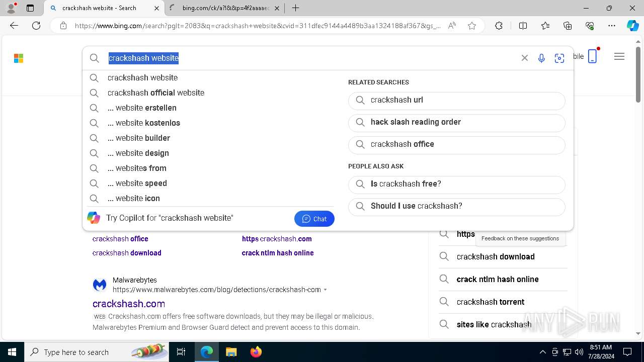This screenshot has width=644, height=362.
Task: Toggle split screen icon
Action: point(523,26)
